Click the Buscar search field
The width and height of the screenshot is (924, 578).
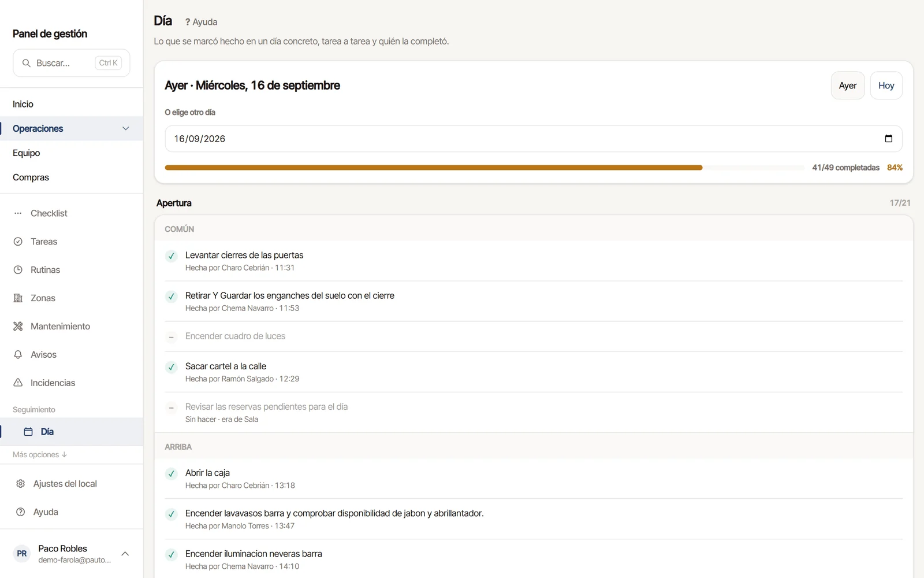pyautogui.click(x=72, y=63)
